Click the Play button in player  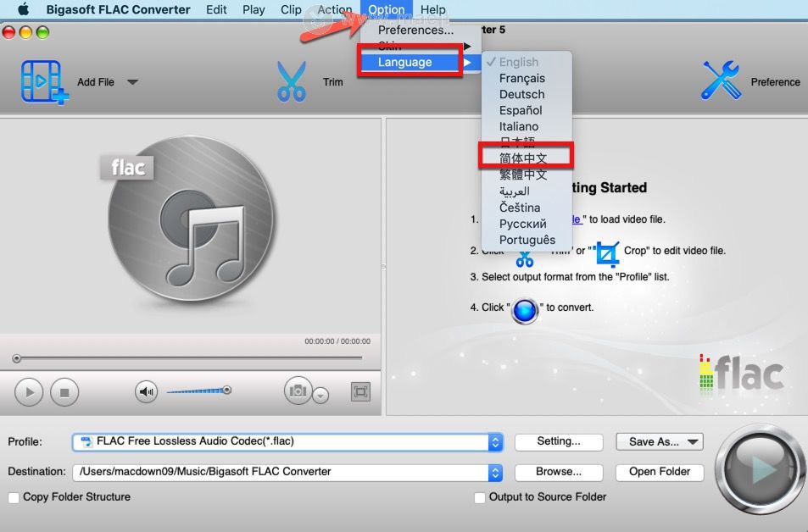28,392
